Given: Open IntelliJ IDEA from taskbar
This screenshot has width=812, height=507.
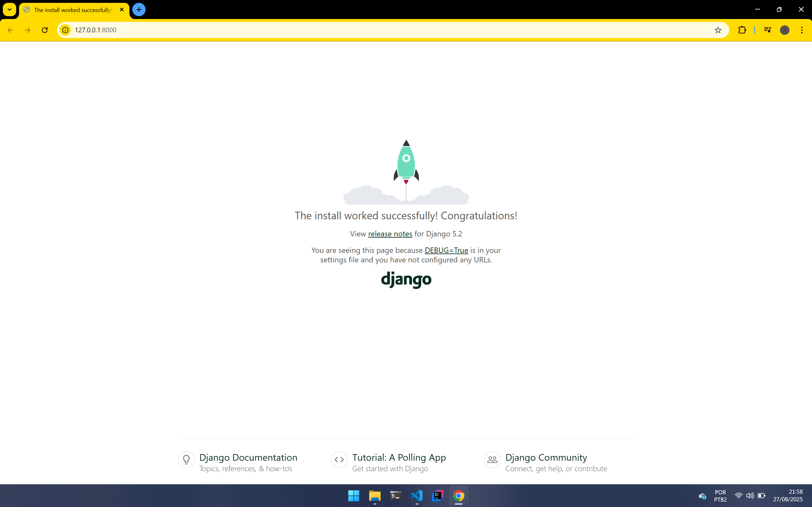Looking at the screenshot, I should [x=437, y=496].
